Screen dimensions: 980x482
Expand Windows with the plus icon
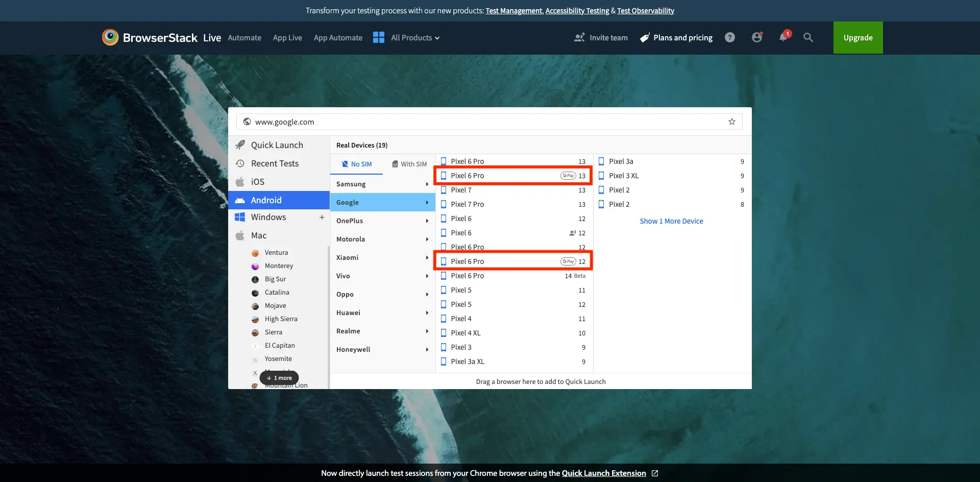tap(322, 217)
